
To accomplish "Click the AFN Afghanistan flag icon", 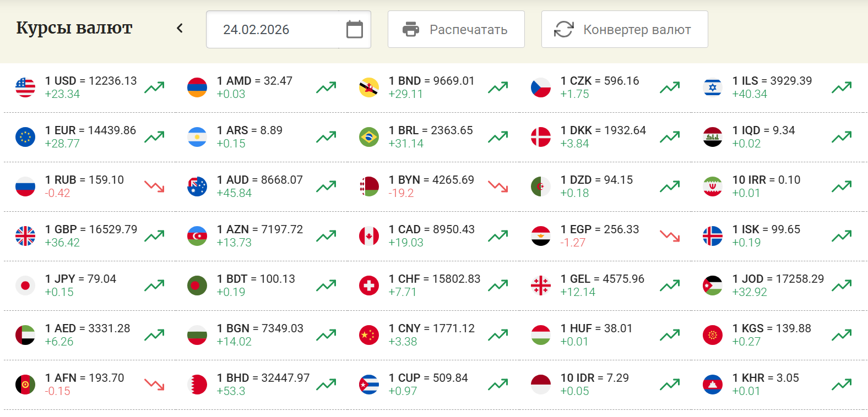I will (x=25, y=385).
